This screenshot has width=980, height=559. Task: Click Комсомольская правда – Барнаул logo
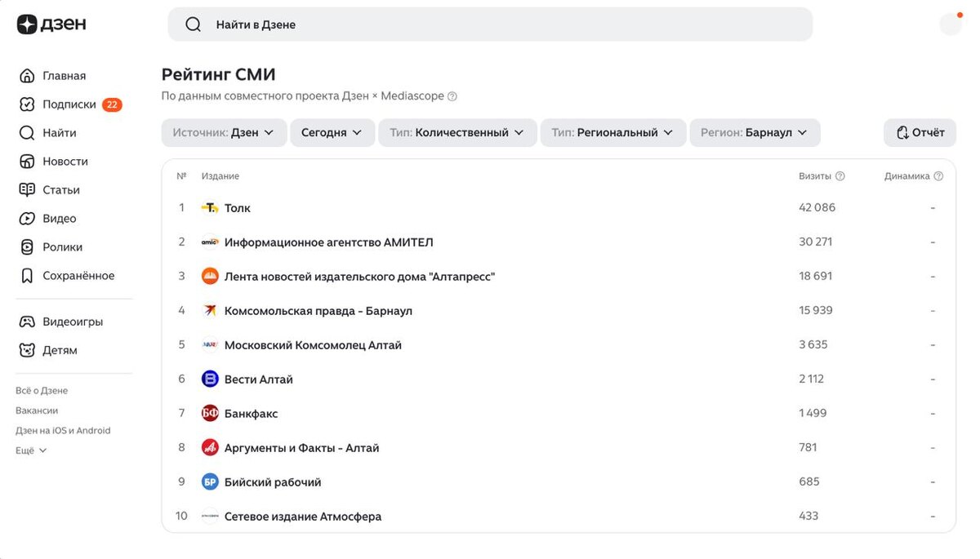210,311
